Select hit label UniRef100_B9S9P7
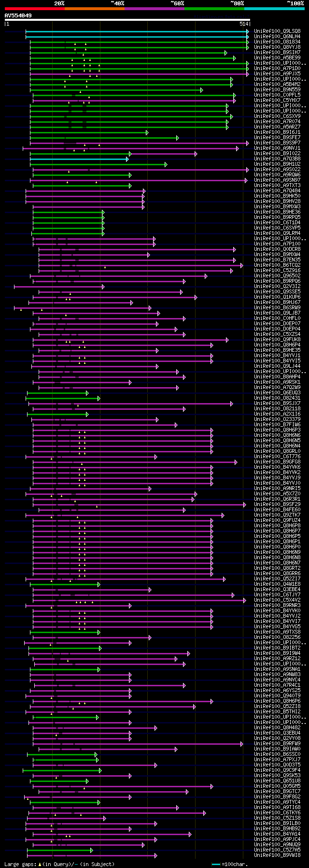This screenshot has height=868, width=309. pos(277,143)
